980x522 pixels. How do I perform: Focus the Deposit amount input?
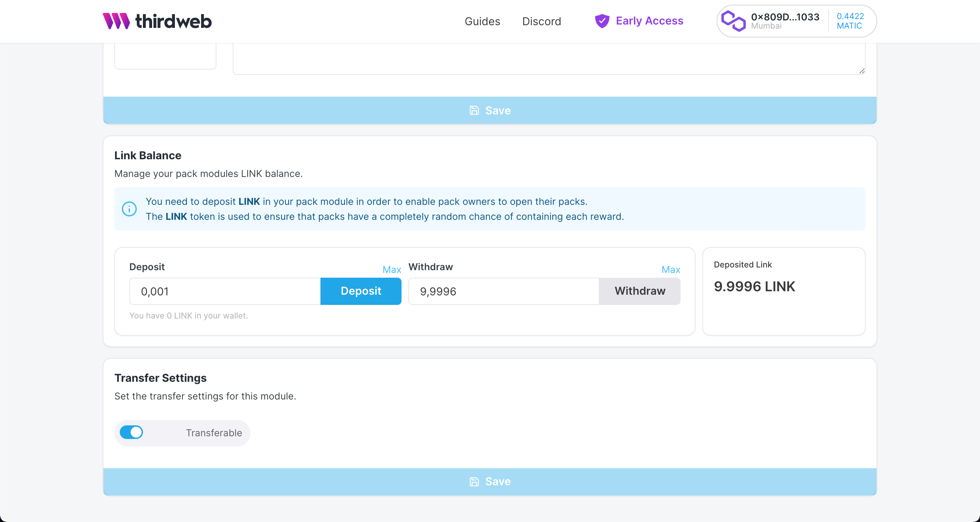(x=225, y=291)
